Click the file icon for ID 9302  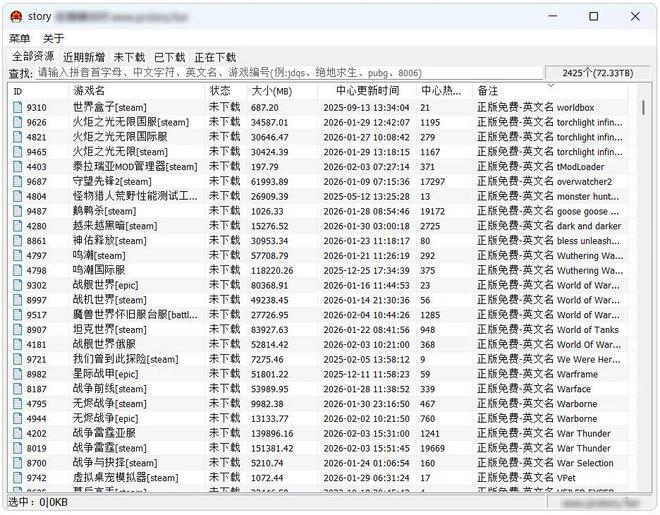click(17, 285)
